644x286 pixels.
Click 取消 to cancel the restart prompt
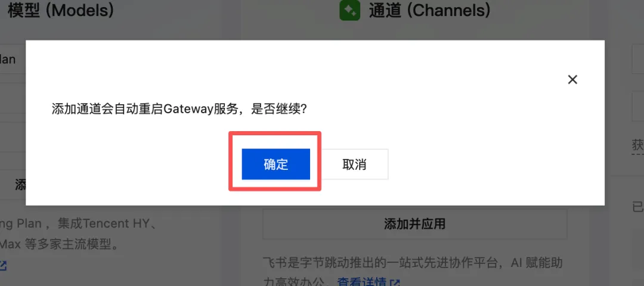pos(354,164)
